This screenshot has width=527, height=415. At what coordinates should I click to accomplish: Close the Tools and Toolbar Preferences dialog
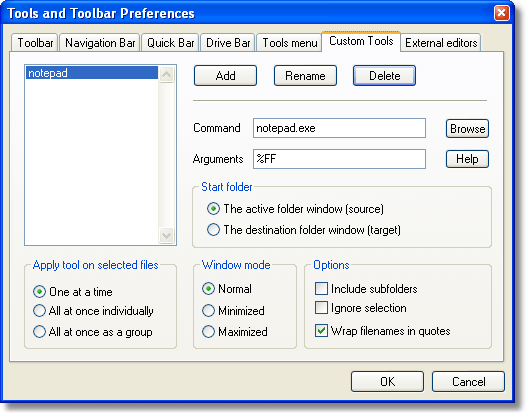[501, 13]
